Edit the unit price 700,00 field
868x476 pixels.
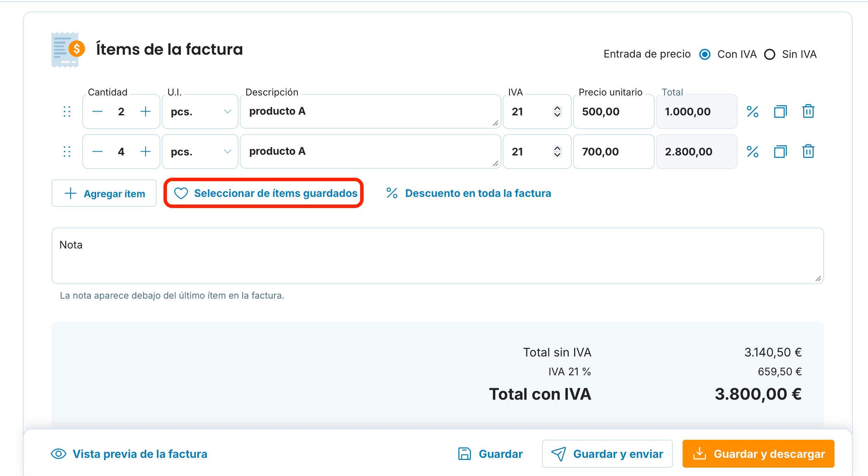(614, 152)
